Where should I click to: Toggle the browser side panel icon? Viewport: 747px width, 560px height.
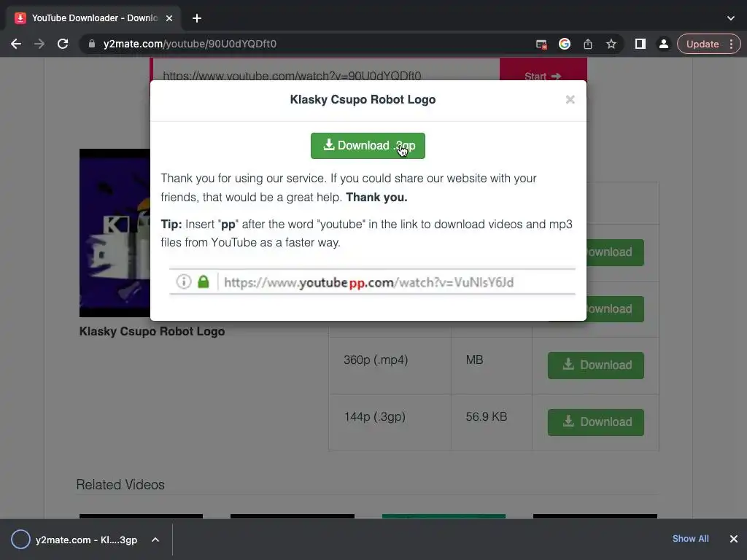coord(640,44)
